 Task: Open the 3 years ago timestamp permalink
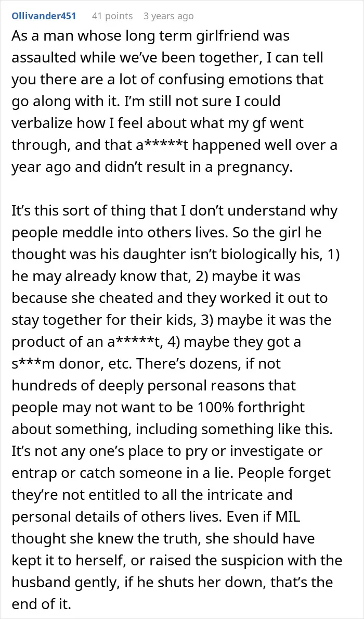point(168,16)
